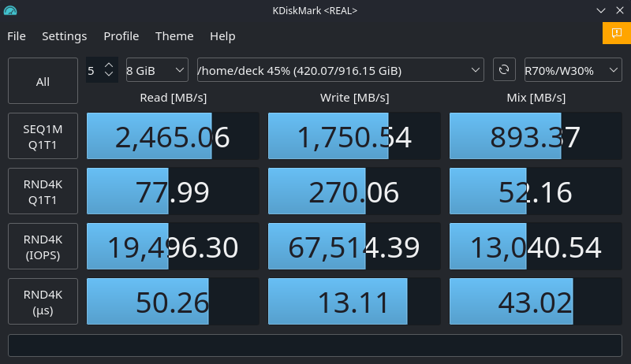Open the Profile menu
Viewport: 631px width, 364px height.
pyautogui.click(x=121, y=36)
